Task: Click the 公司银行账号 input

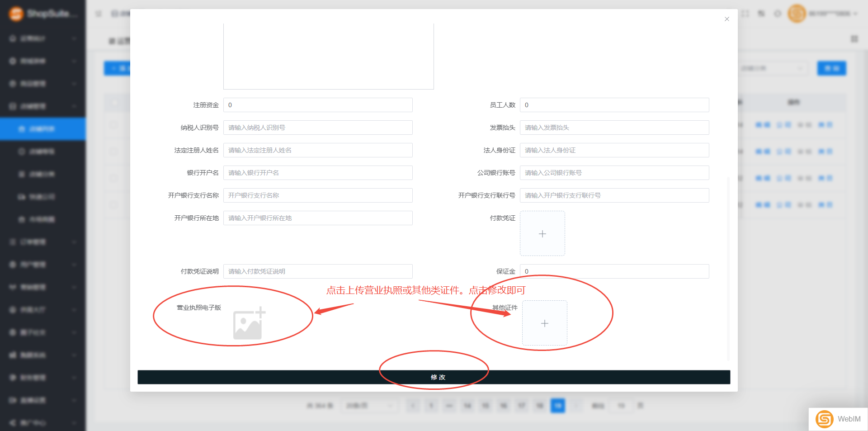Action: pos(614,173)
